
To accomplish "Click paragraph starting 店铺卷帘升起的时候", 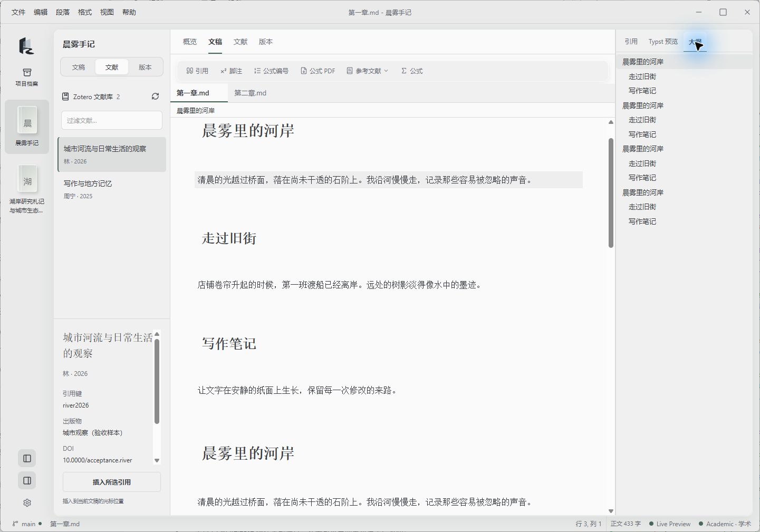I will pos(339,285).
